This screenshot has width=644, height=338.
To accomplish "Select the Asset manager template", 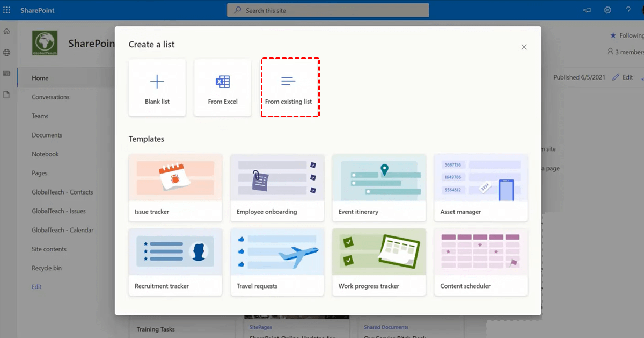I will pos(481,188).
